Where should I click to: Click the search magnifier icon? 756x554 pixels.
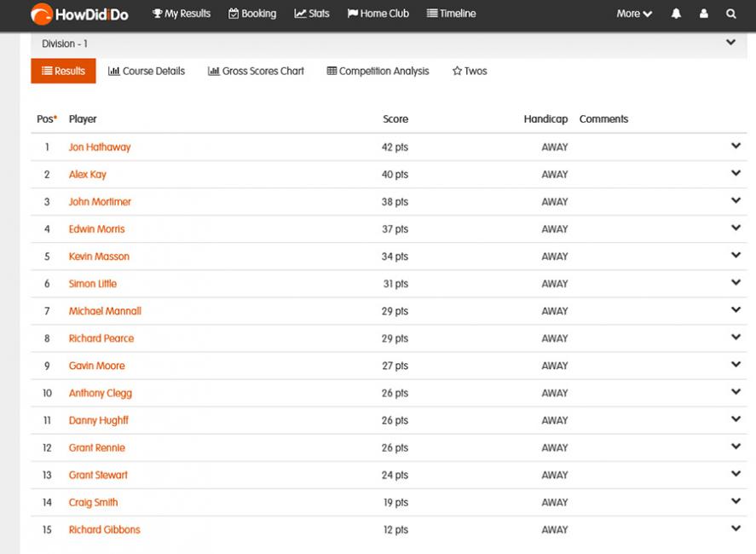(731, 14)
